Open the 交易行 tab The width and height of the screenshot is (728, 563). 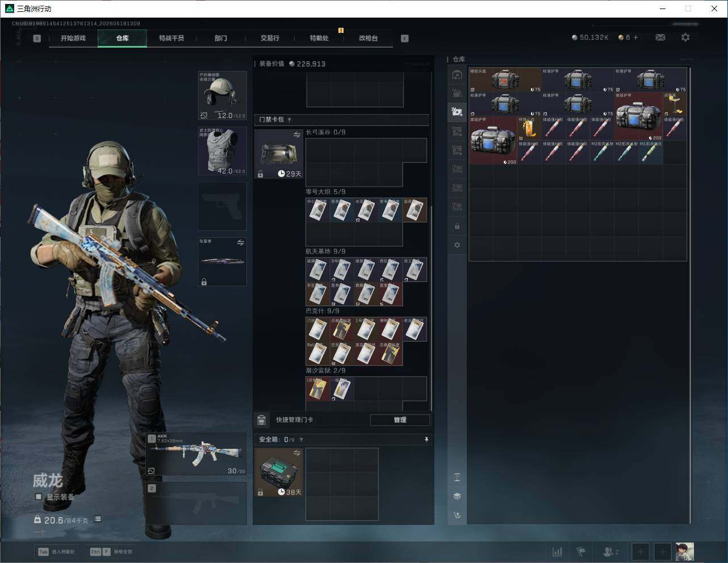point(270,38)
